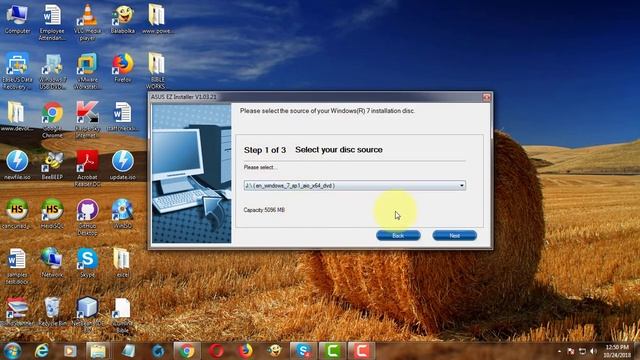Open Internet Explorer from the taskbar
The image size is (640, 360).
point(41,351)
